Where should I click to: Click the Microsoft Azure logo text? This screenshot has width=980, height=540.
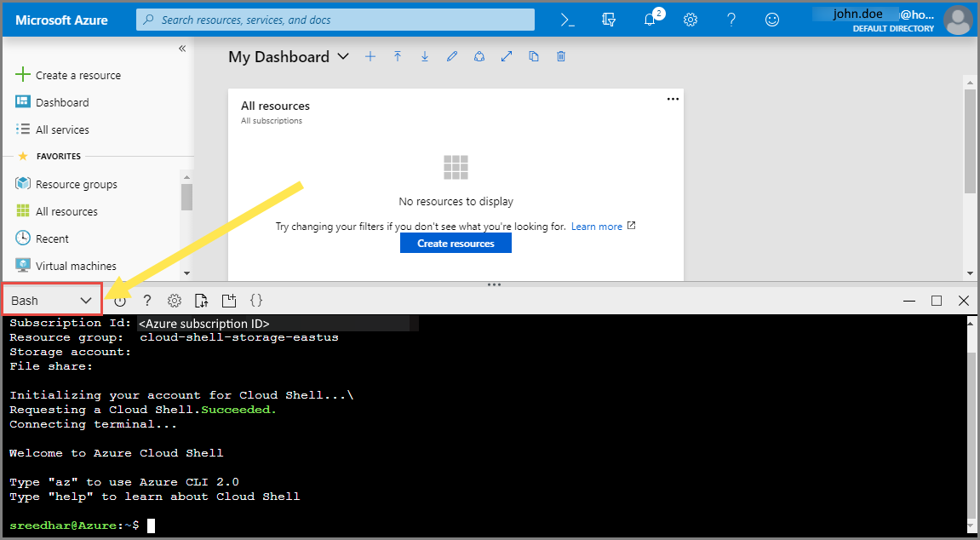(61, 20)
